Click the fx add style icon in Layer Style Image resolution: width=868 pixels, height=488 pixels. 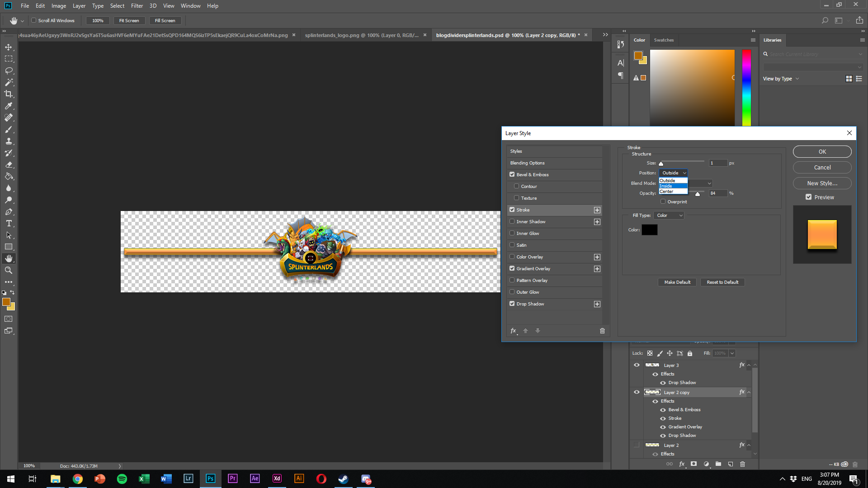[x=514, y=331]
